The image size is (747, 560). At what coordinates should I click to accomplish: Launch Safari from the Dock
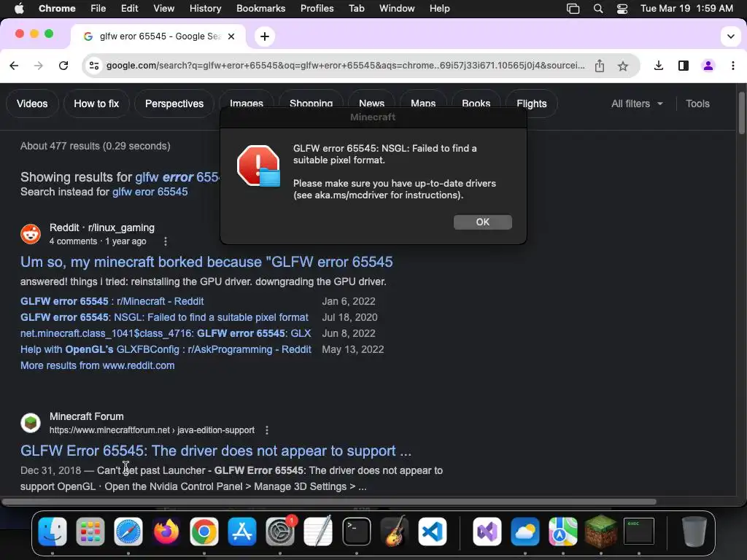pos(128,531)
